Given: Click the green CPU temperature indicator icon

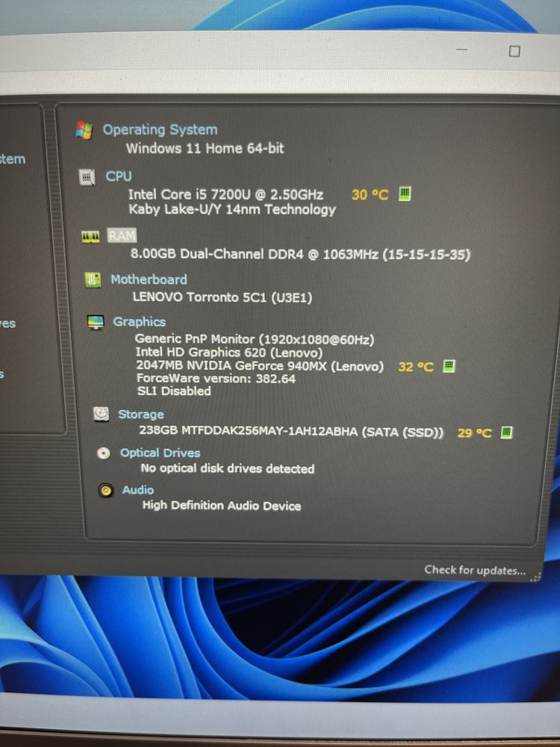Looking at the screenshot, I should pyautogui.click(x=404, y=193).
